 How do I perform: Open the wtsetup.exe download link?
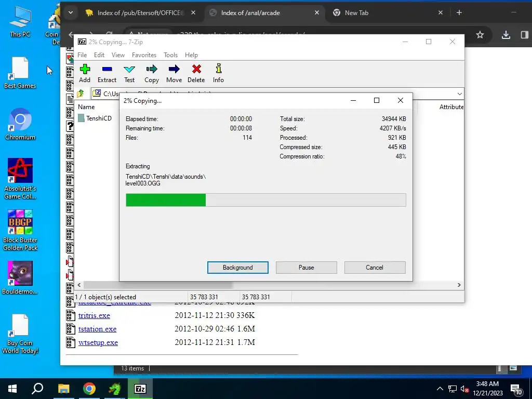98,342
